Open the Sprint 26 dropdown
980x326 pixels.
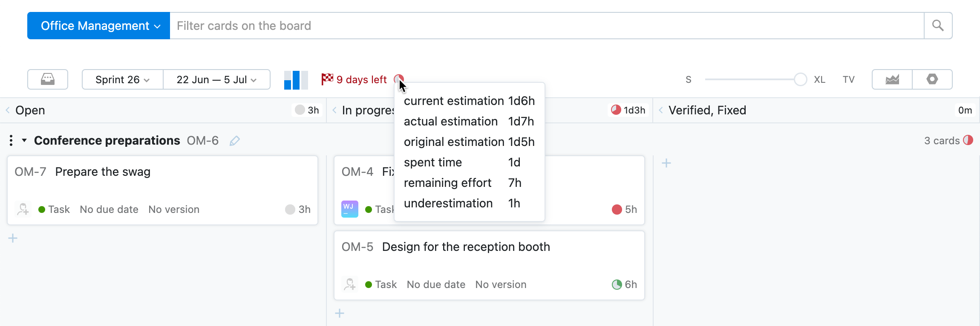122,80
